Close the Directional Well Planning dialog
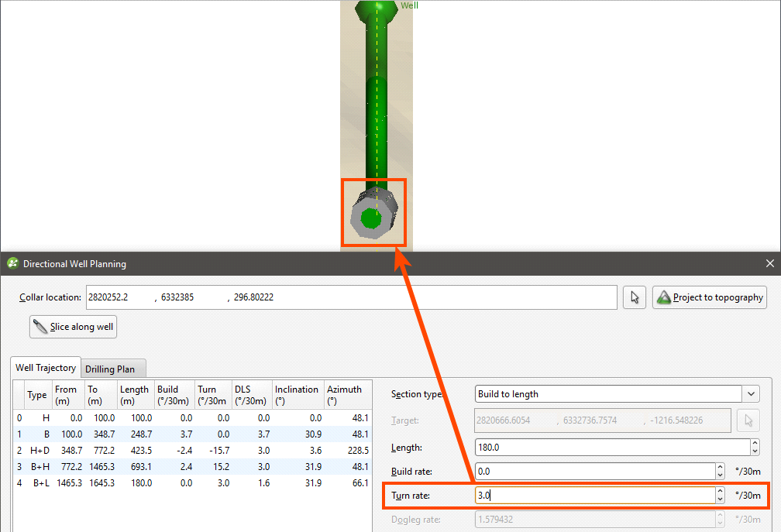The image size is (781, 532). (769, 264)
